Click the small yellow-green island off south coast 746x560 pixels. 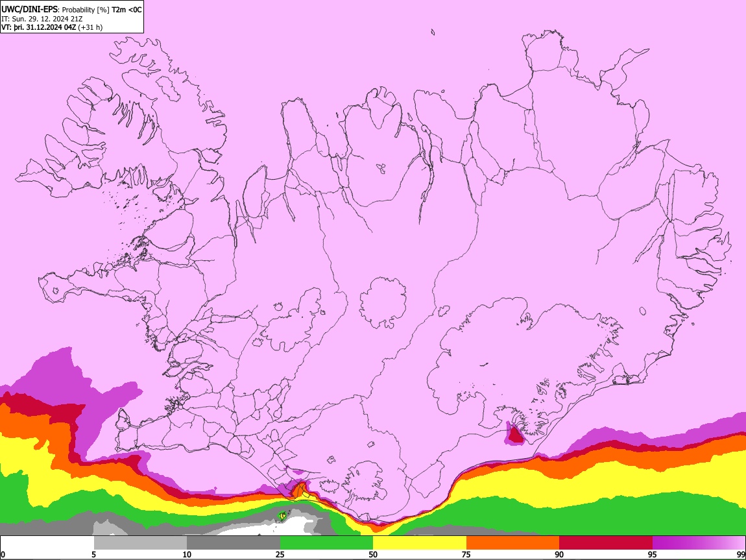(x=282, y=516)
